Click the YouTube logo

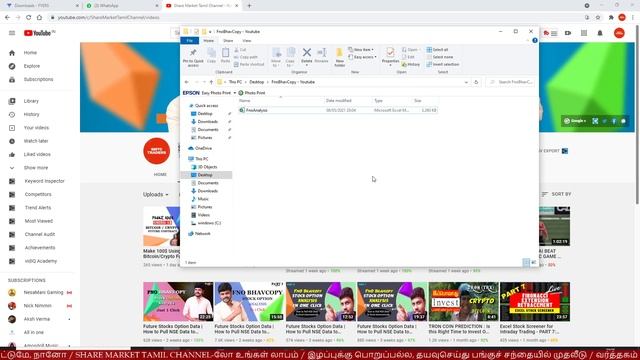39,33
